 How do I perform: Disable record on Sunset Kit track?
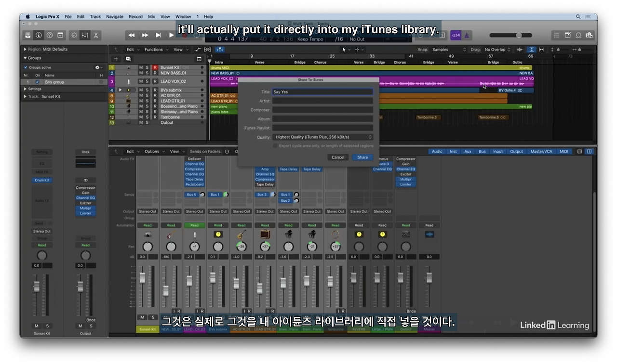(155, 67)
